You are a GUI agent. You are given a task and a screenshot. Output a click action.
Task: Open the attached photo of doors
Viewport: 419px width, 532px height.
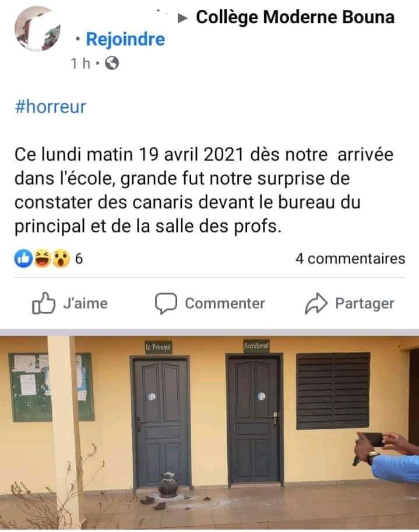(x=209, y=434)
